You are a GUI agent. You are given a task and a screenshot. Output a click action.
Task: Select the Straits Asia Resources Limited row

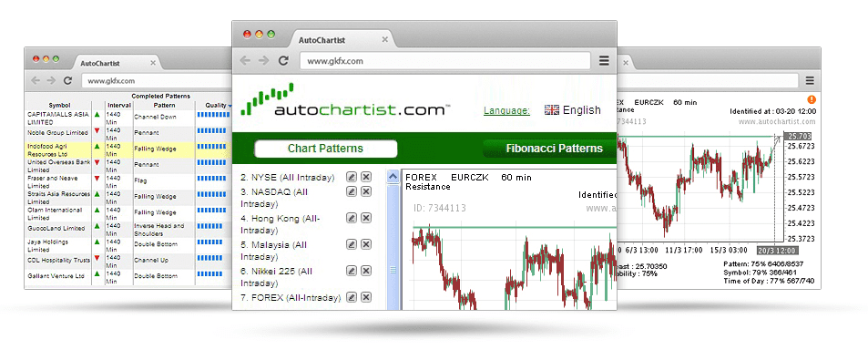pyautogui.click(x=128, y=197)
